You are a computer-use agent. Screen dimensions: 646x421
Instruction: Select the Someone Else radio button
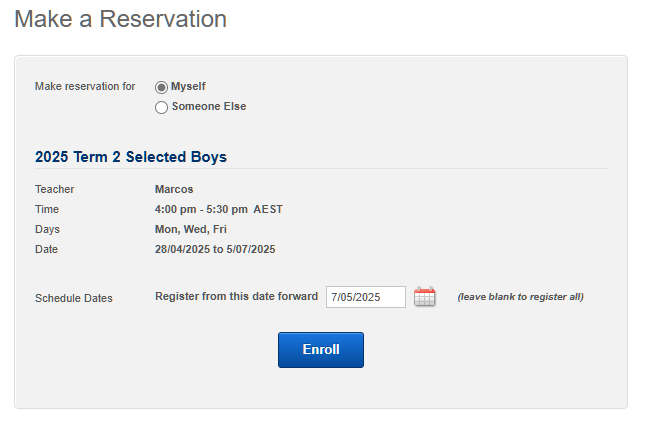[161, 108]
